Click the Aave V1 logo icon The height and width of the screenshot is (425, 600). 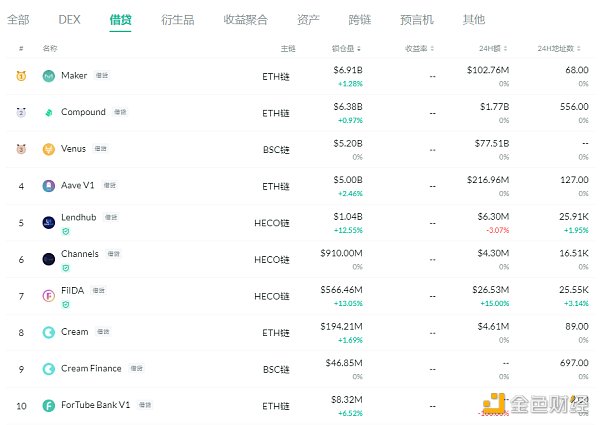pyautogui.click(x=49, y=186)
